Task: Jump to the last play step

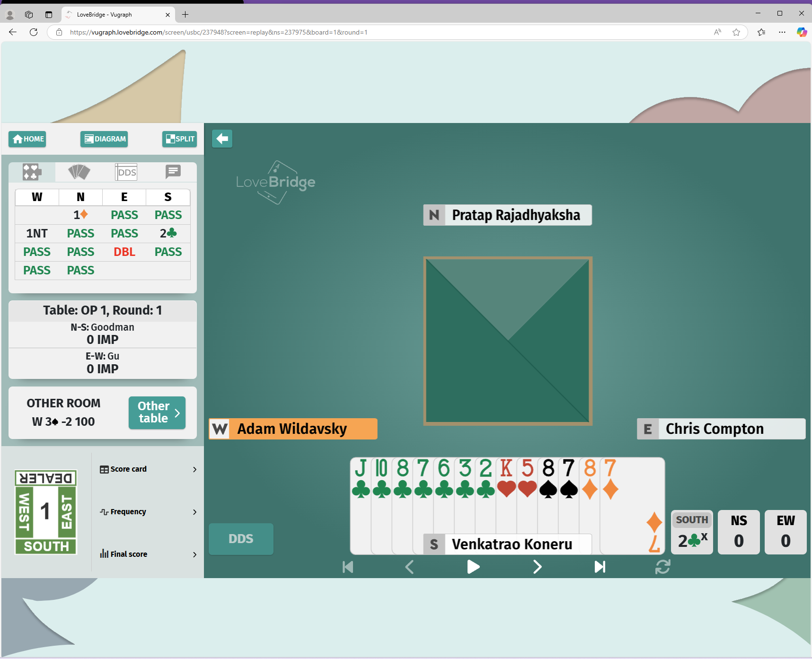Action: point(600,567)
